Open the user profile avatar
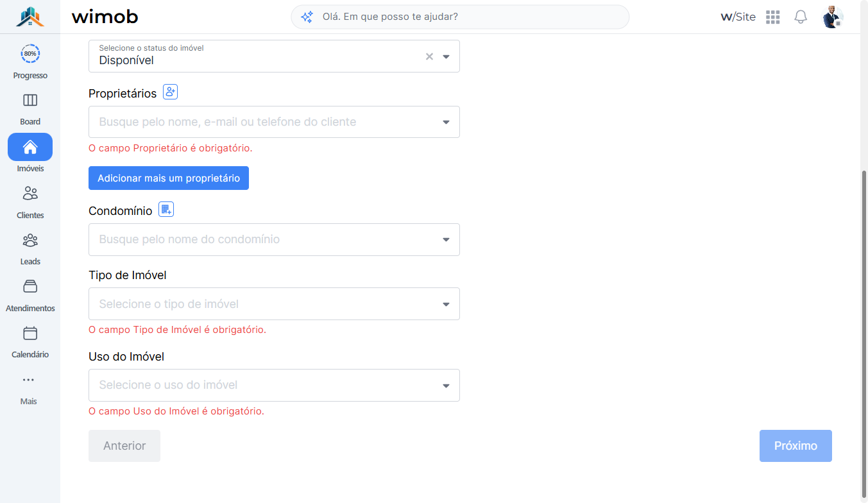The width and height of the screenshot is (868, 503). click(x=833, y=17)
